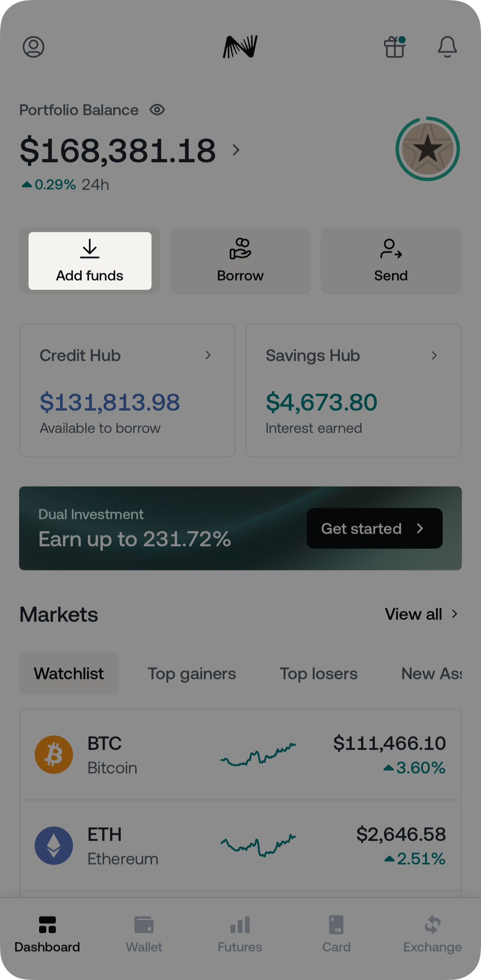
Task: Open the user profile icon
Action: 34,47
